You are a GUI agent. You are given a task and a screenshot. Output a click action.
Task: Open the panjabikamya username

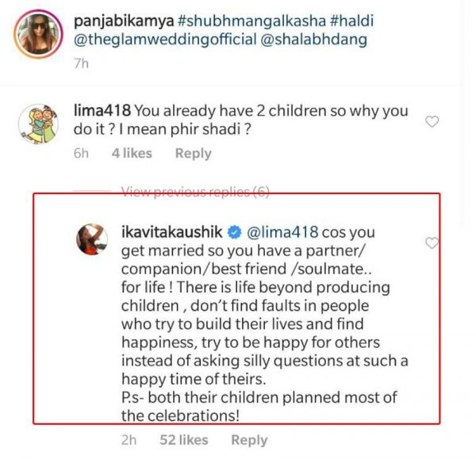pos(124,21)
